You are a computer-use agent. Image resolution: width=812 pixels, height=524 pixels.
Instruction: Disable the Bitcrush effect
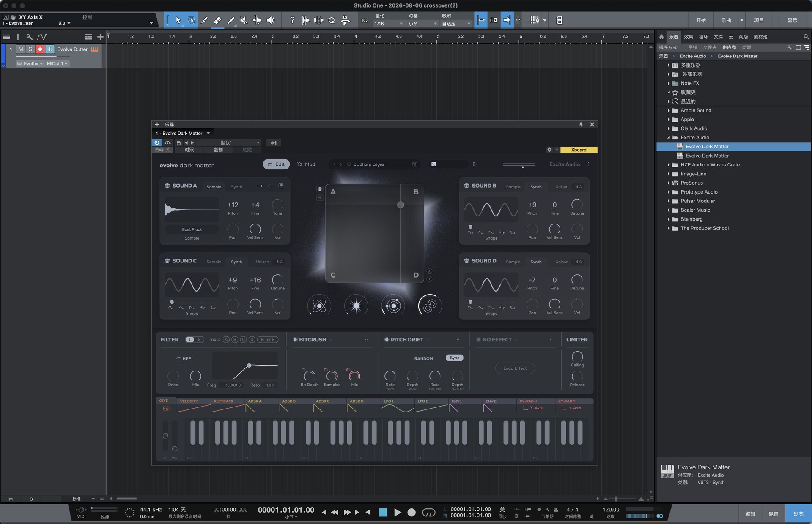pyautogui.click(x=295, y=340)
